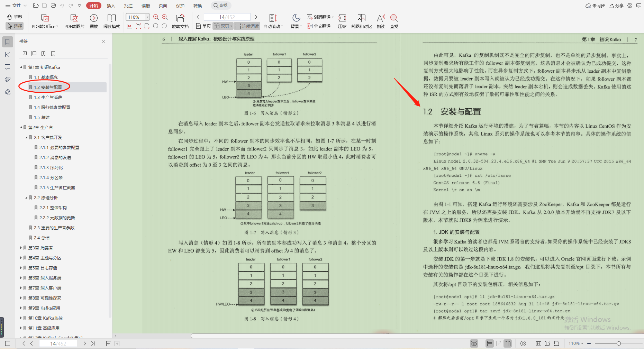The width and height of the screenshot is (644, 349).
Task: Open the 批注 ribbon tab
Action: click(128, 6)
